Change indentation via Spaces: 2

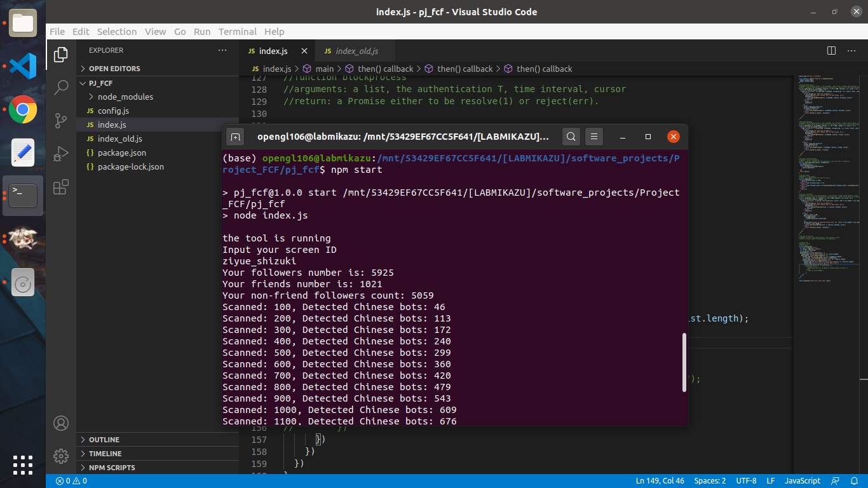pos(710,481)
